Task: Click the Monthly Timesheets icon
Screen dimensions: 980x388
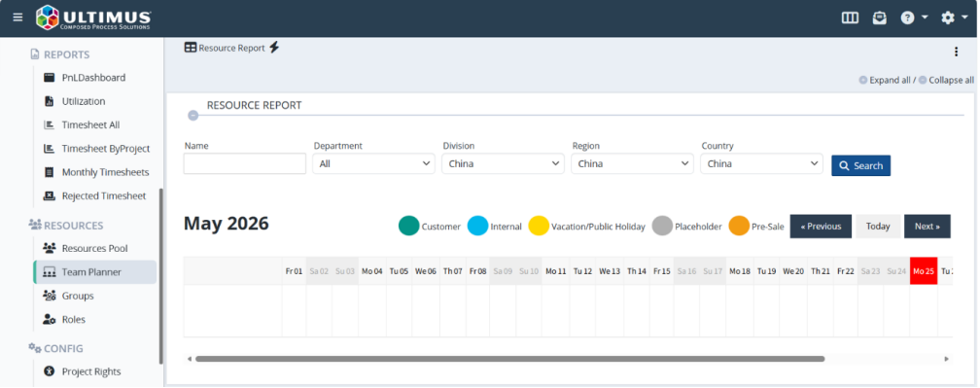Action: 50,172
